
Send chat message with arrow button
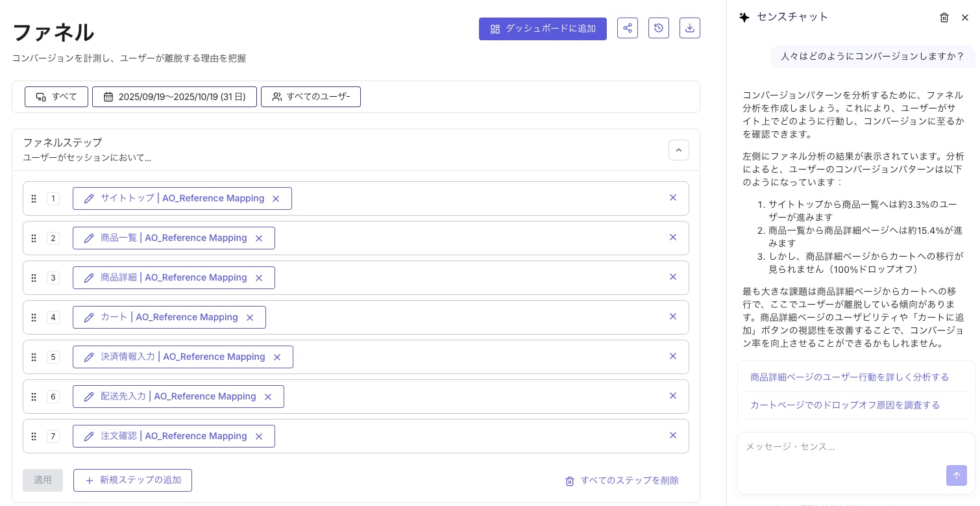click(x=957, y=475)
